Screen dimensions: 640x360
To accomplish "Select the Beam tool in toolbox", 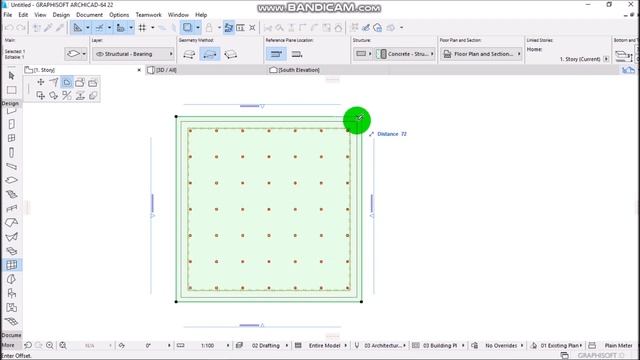I will [11, 167].
